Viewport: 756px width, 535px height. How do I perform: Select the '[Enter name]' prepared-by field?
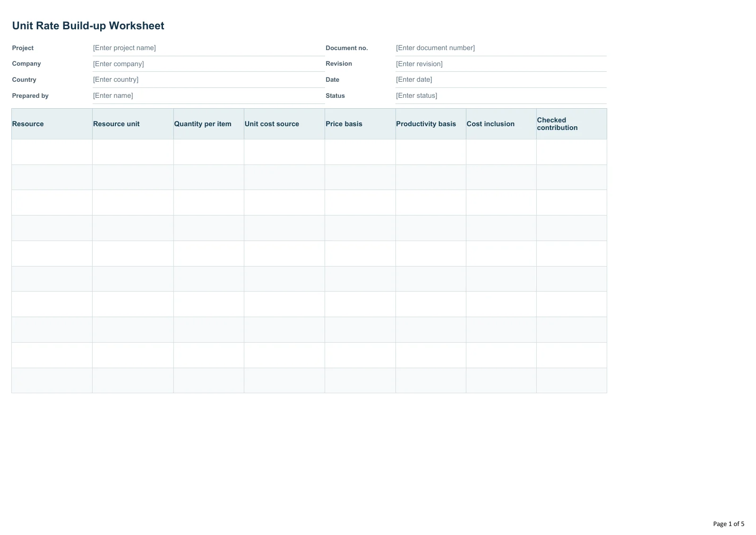point(208,95)
